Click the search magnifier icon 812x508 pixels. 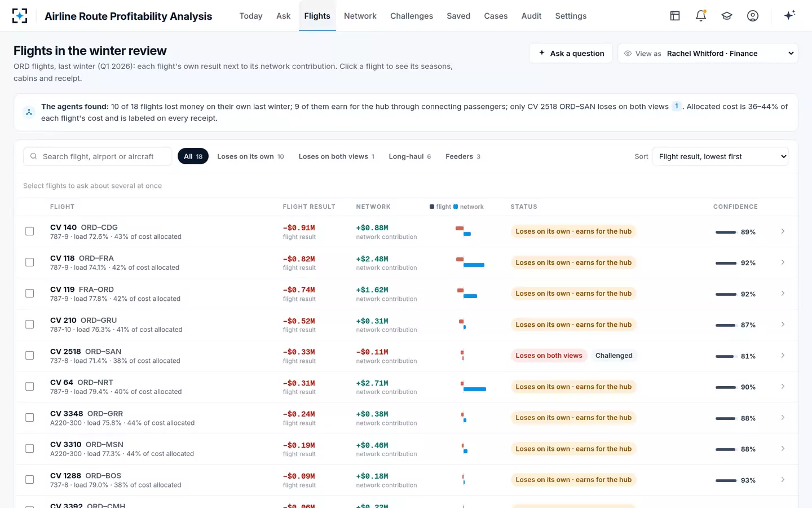click(x=34, y=156)
